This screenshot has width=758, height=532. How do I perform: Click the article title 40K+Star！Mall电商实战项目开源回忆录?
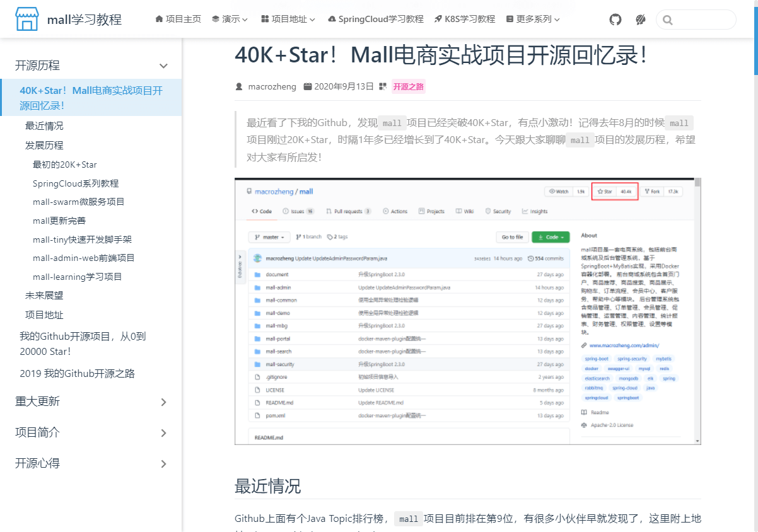[x=441, y=55]
